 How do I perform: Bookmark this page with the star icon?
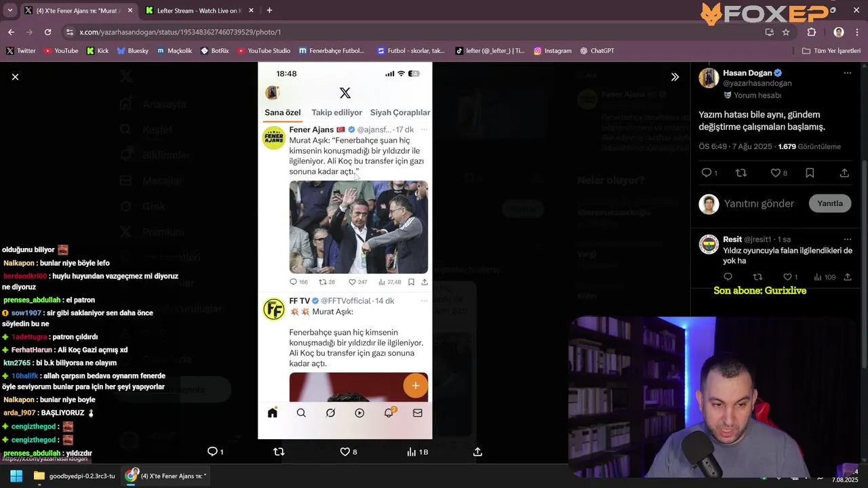click(x=786, y=32)
